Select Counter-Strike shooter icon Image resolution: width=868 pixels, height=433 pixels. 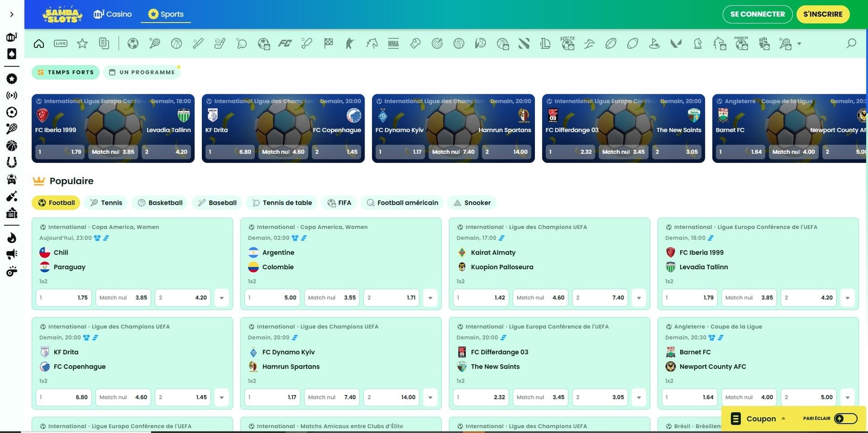pyautogui.click(x=350, y=43)
